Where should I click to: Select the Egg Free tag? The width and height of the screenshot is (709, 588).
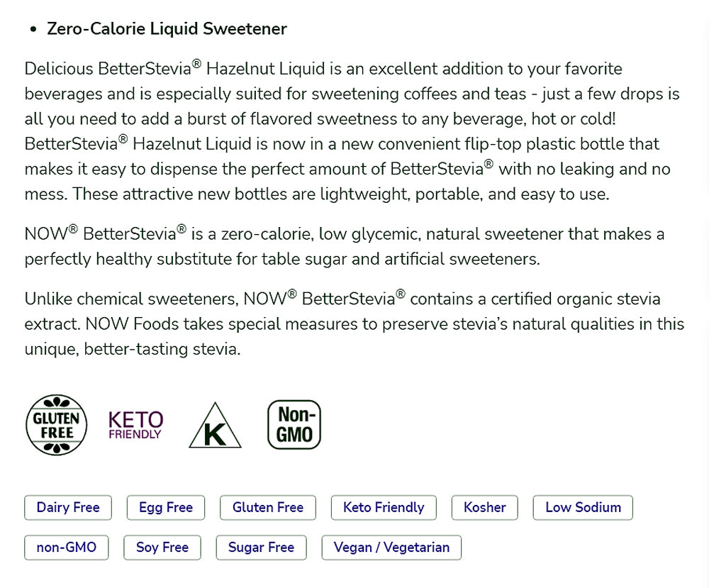(166, 508)
